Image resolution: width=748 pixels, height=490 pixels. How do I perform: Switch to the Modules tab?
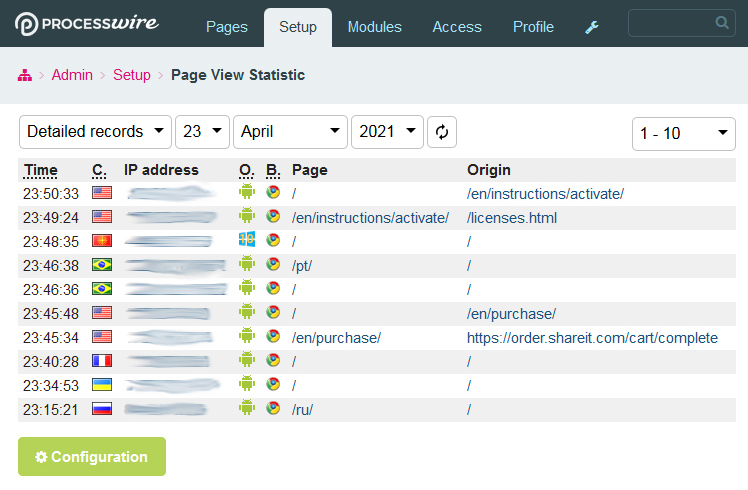tap(374, 27)
